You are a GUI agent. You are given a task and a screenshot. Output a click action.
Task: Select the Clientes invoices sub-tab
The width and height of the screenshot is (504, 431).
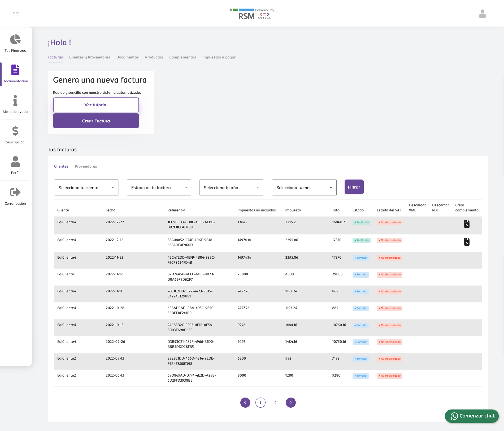pos(61,167)
